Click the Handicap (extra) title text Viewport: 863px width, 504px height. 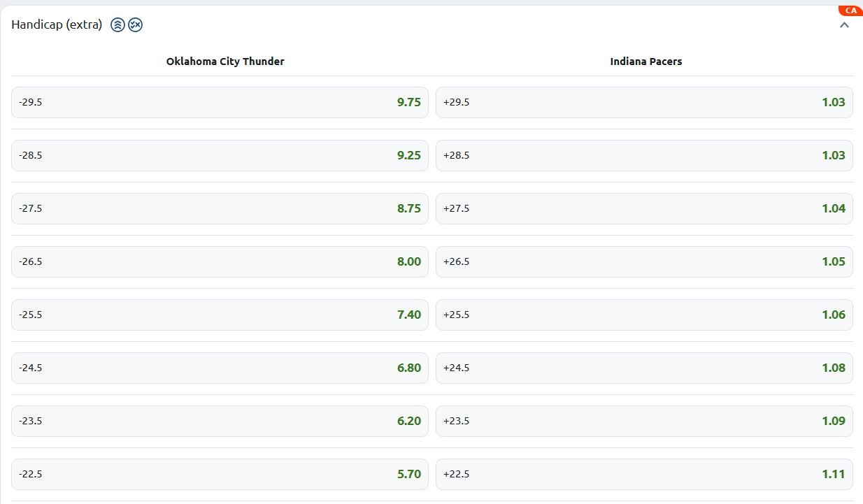click(57, 25)
